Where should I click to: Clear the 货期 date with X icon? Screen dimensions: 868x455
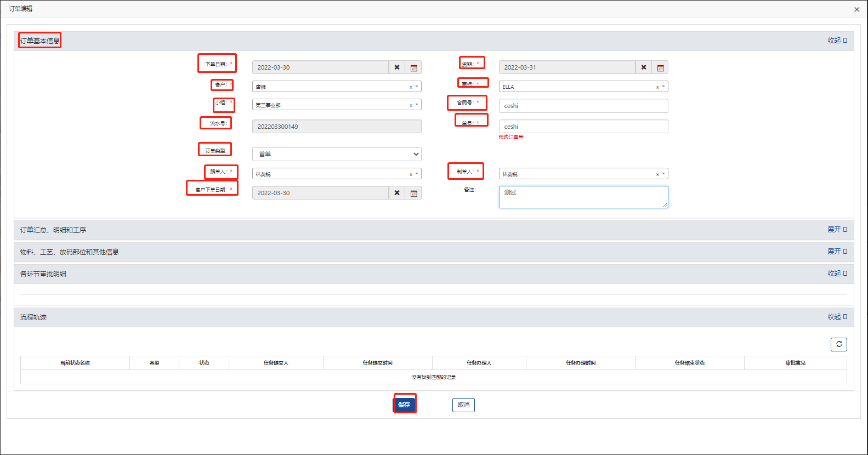pyautogui.click(x=644, y=67)
